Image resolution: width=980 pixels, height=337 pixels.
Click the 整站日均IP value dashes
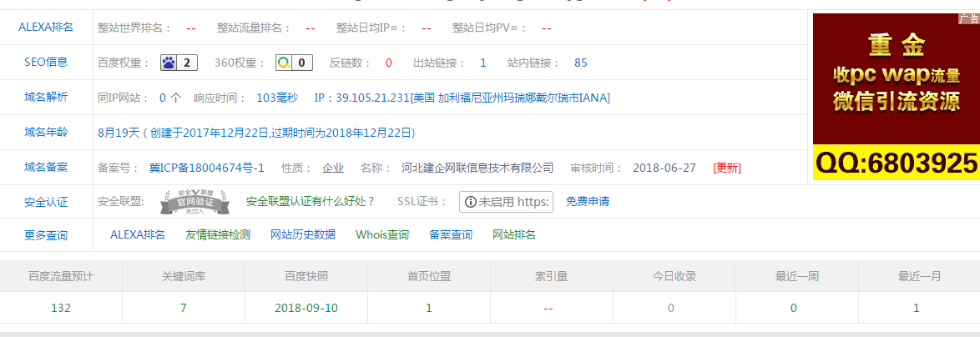click(427, 28)
